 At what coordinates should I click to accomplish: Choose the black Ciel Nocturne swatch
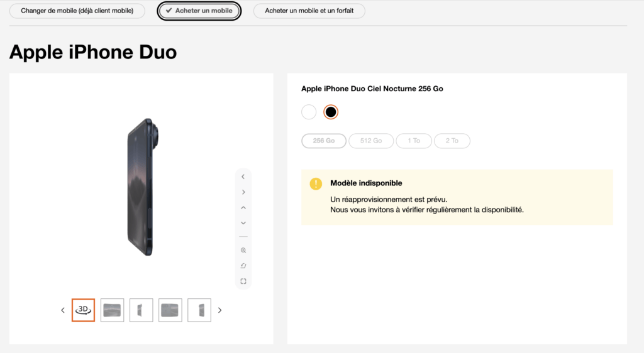point(331,112)
